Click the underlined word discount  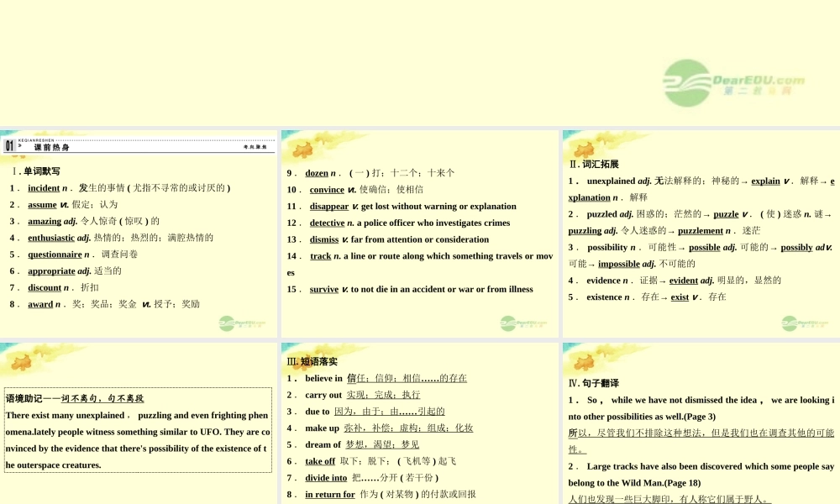[x=45, y=287]
